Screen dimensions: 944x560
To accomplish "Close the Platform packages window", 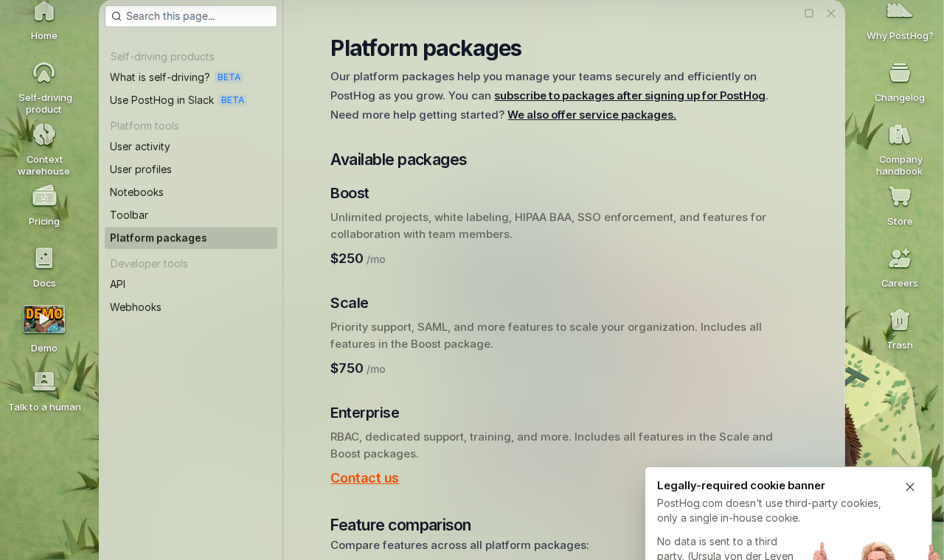I will [x=831, y=13].
